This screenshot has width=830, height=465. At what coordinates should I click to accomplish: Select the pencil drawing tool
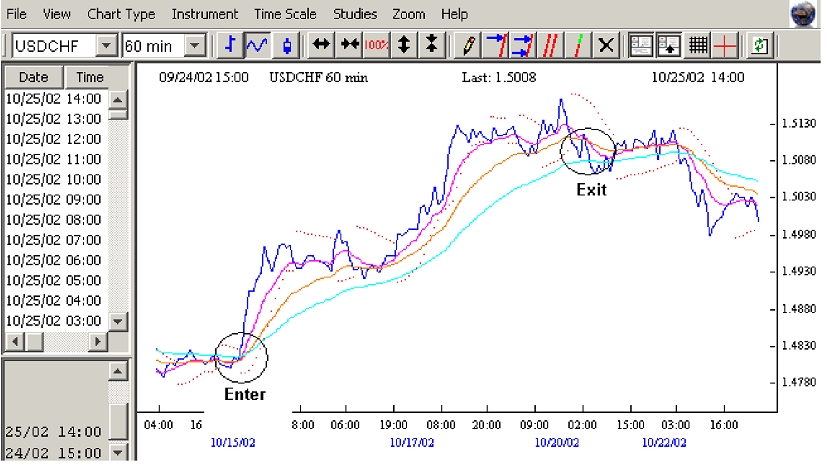(468, 44)
